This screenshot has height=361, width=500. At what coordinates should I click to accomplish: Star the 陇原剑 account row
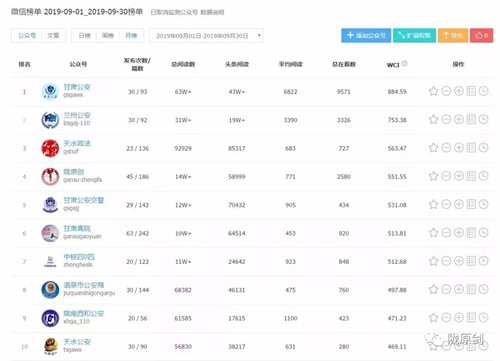pyautogui.click(x=433, y=176)
